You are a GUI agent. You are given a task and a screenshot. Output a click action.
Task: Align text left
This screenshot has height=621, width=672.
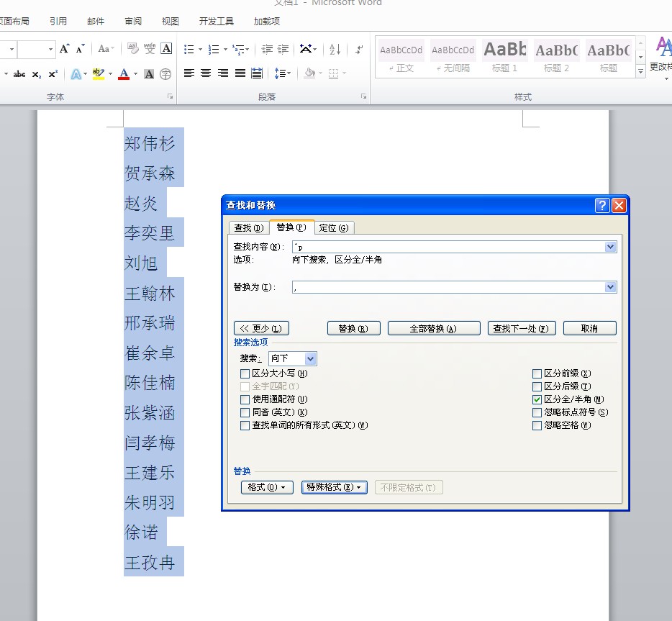click(189, 73)
